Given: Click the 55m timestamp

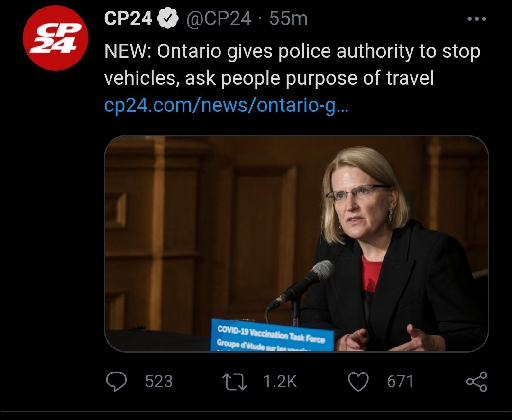Looking at the screenshot, I should [288, 18].
